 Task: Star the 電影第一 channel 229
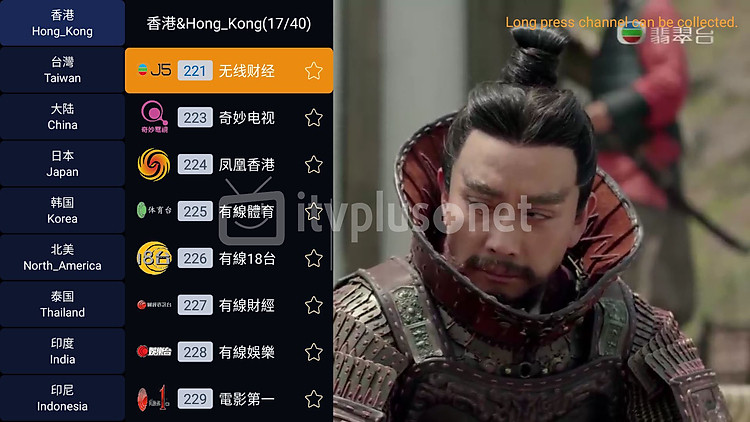314,399
